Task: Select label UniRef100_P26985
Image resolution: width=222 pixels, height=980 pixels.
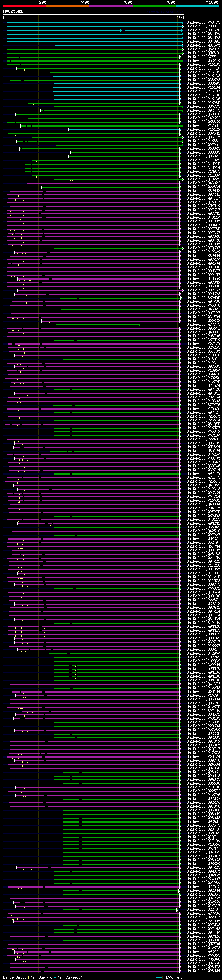Action: (203, 103)
